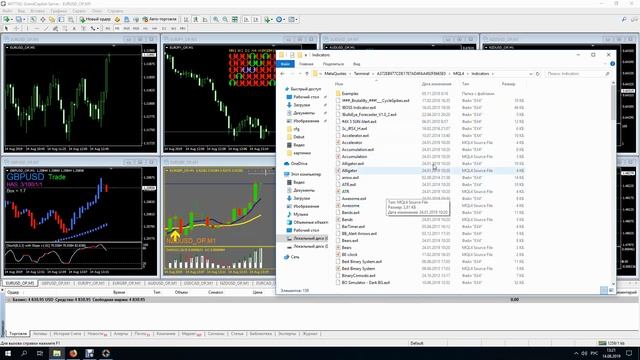640x360 pixels.
Task: Click the zoom out magnifier in MetaTrader toolbar
Action: point(225,20)
